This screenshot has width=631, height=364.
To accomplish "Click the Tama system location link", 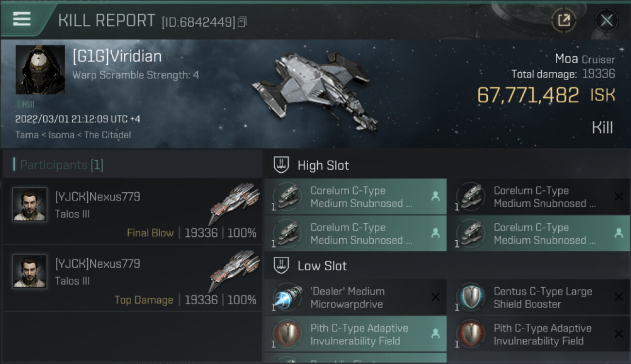I will point(27,135).
